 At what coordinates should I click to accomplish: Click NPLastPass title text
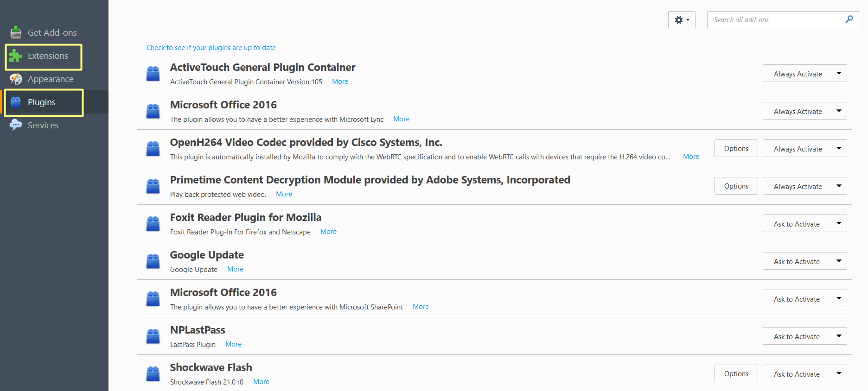(x=198, y=330)
